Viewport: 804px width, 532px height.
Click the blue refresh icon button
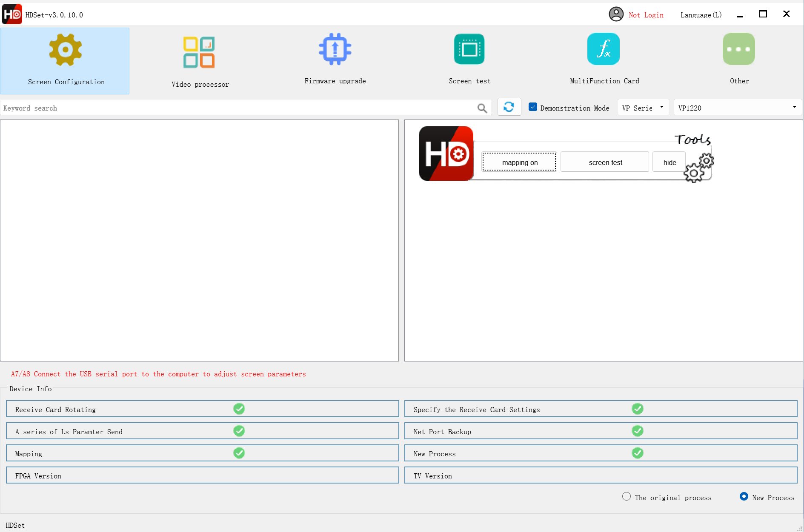tap(509, 107)
